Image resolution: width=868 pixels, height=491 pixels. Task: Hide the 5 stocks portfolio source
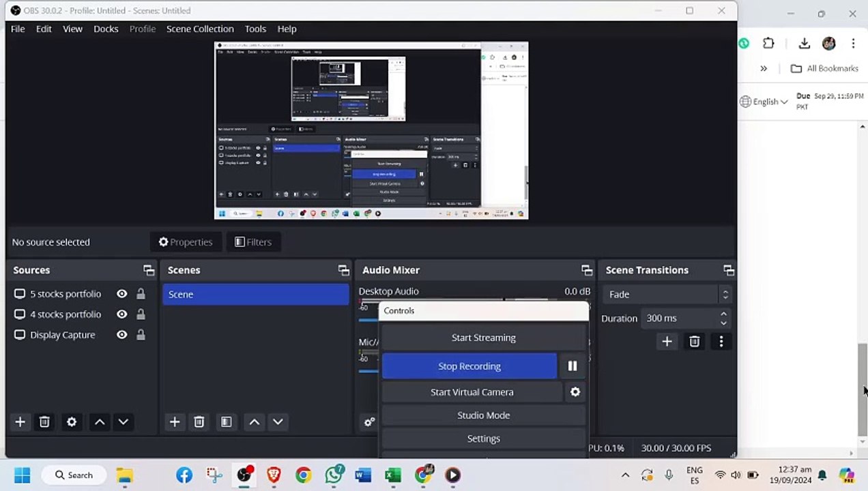(x=122, y=294)
